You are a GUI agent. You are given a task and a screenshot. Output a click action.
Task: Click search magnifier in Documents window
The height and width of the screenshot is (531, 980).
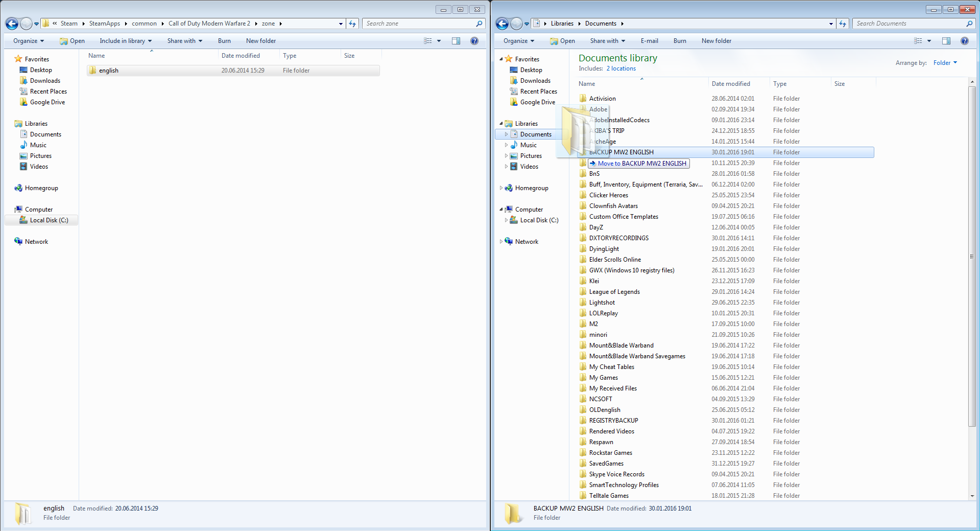point(969,24)
